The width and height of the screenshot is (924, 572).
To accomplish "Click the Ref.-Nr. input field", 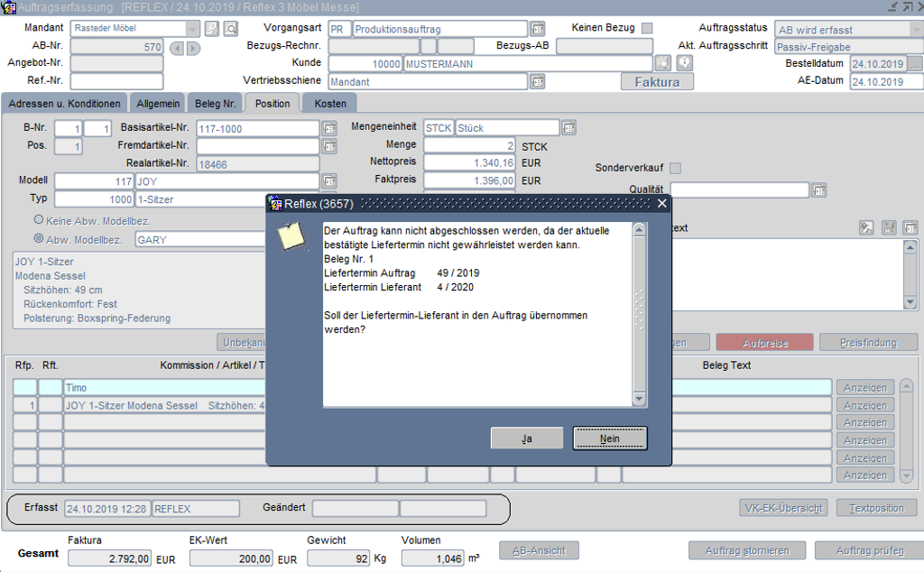I will click(116, 81).
